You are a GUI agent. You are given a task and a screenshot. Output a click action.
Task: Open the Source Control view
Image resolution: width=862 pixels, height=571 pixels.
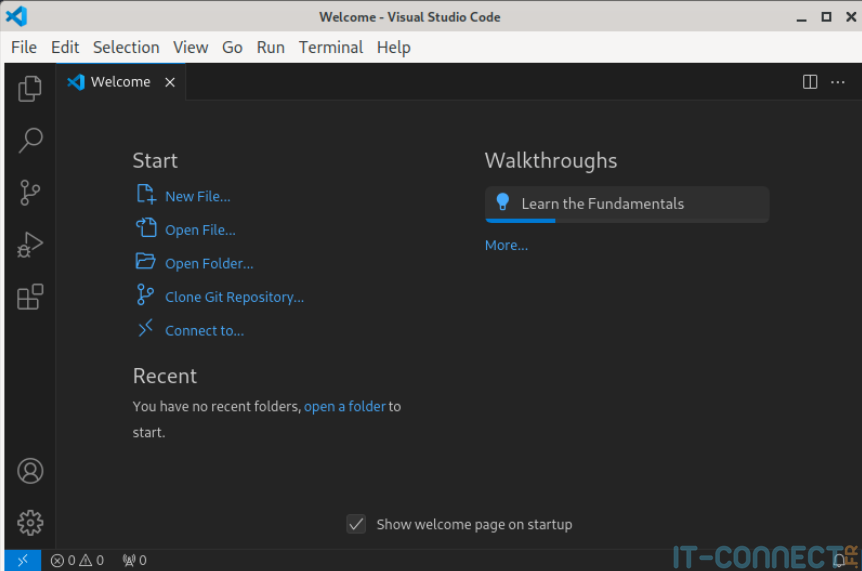pyautogui.click(x=30, y=192)
